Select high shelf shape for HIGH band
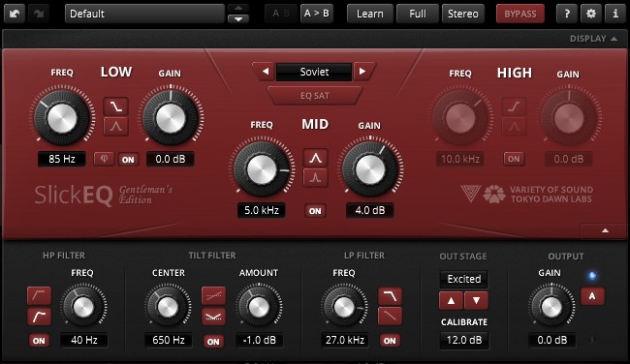The image size is (630, 364). (515, 106)
